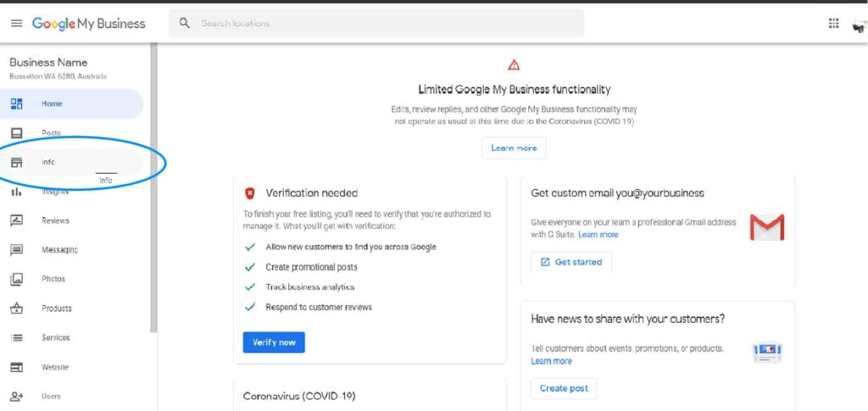This screenshot has width=868, height=411.
Task: Go to Home in the sidebar
Action: click(x=71, y=103)
